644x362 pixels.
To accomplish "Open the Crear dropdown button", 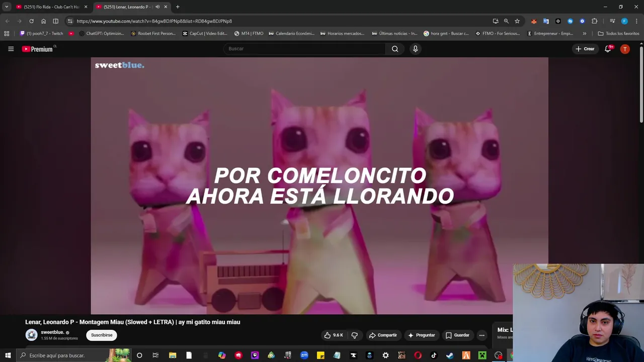I will 585,49.
